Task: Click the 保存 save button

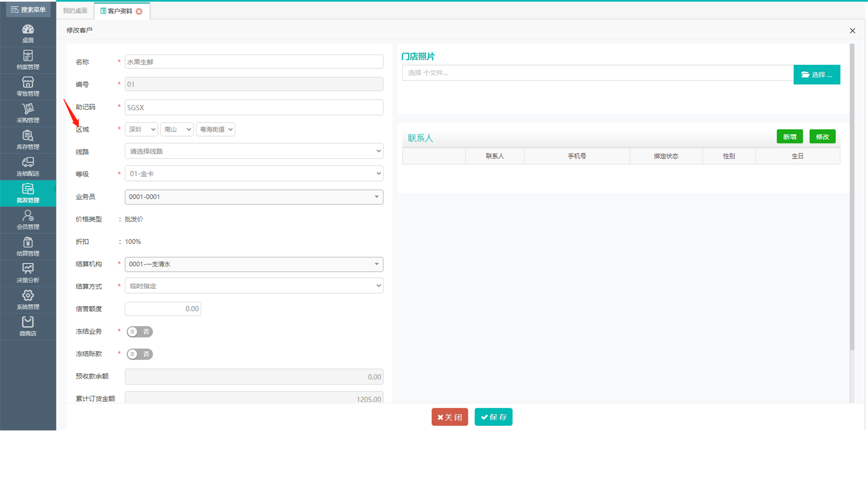Action: (493, 417)
